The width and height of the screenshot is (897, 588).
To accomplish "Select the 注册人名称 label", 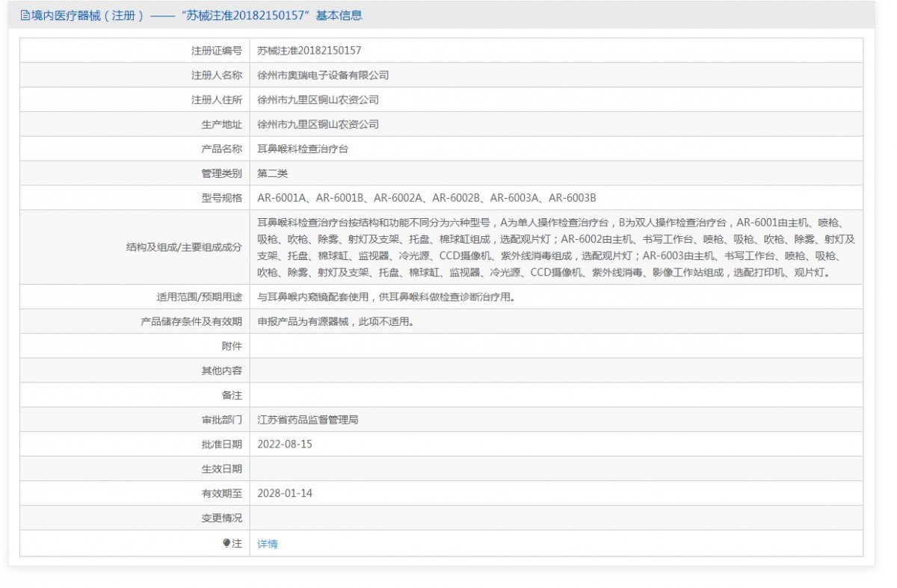I will tap(217, 75).
